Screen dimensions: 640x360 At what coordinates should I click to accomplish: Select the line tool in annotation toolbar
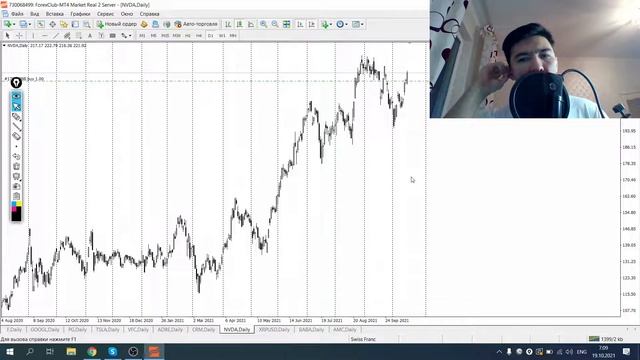tap(16, 127)
